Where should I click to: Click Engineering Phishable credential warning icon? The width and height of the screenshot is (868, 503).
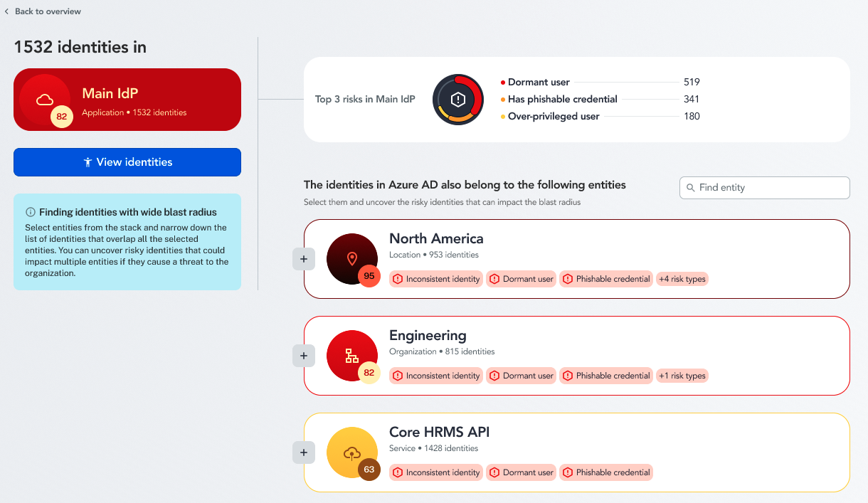click(568, 376)
